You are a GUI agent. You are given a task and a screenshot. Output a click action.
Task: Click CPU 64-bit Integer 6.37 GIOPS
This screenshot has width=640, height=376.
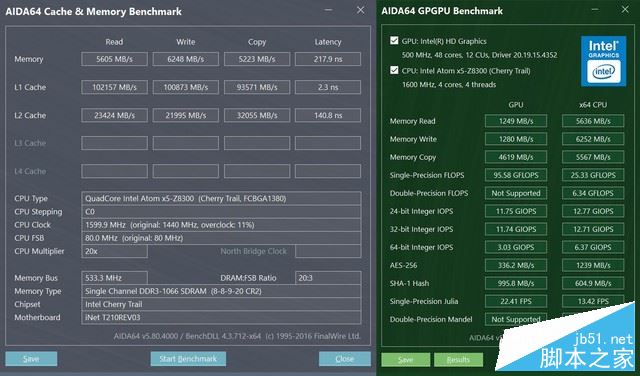click(593, 247)
